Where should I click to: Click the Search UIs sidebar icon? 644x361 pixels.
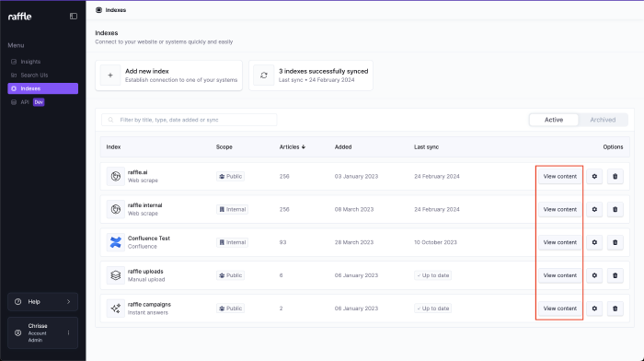14,76
